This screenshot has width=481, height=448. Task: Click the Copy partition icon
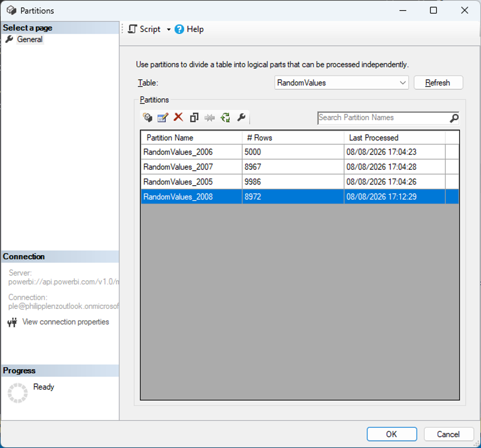coord(194,118)
